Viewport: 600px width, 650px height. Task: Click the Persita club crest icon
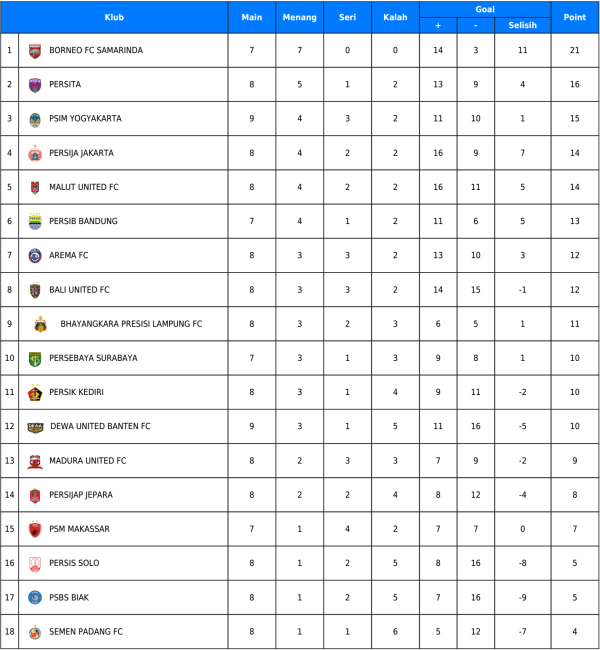click(x=35, y=85)
